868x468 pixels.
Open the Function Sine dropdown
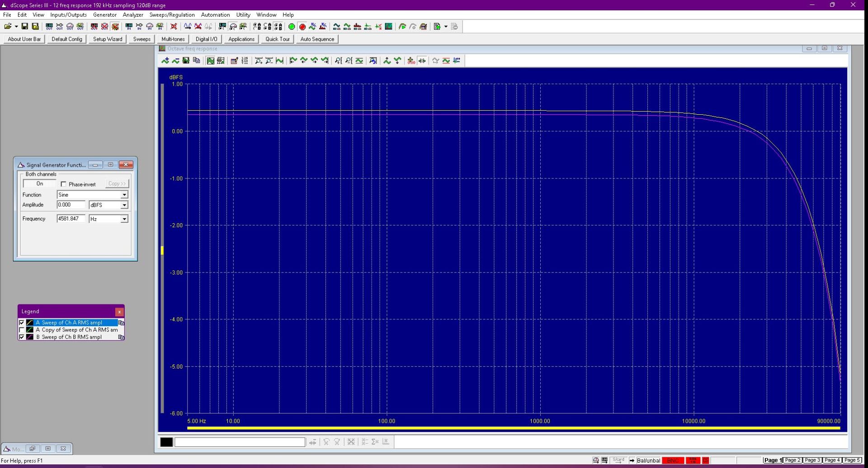[x=124, y=195]
